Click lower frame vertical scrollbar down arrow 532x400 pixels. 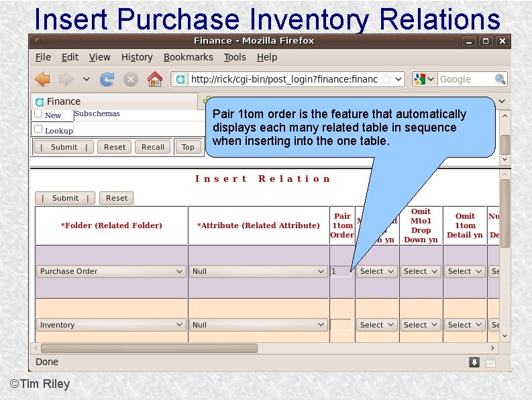click(505, 336)
